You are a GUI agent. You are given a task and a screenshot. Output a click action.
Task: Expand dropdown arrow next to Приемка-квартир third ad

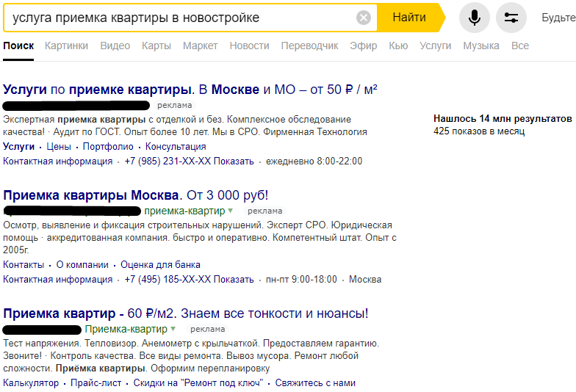(173, 329)
